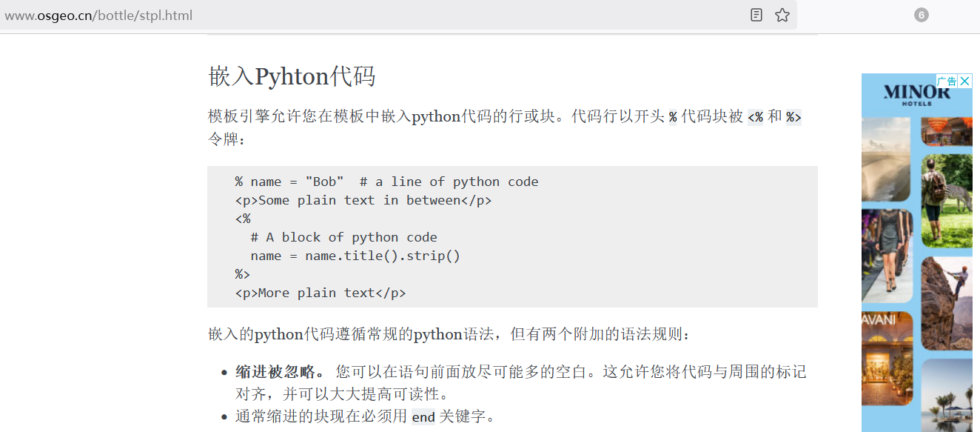The height and width of the screenshot is (432, 980).
Task: Click the 'name = name.title().strip()' code line
Action: point(355,256)
